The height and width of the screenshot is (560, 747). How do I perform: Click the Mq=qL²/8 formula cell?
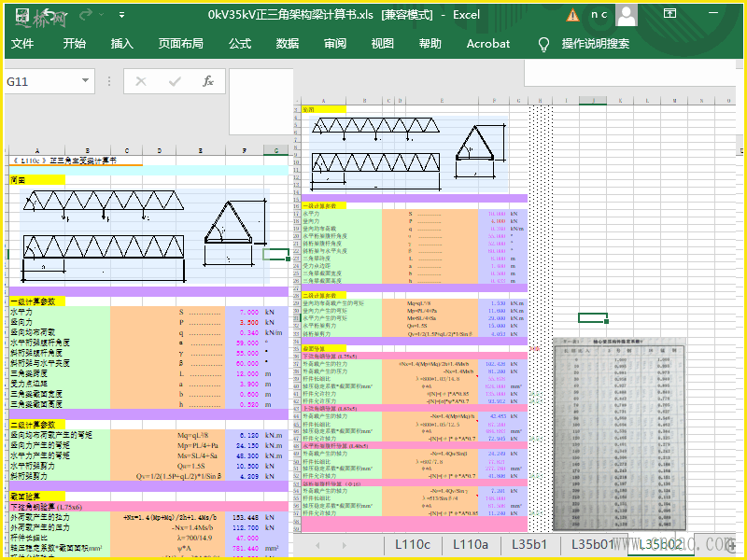pos(193,435)
